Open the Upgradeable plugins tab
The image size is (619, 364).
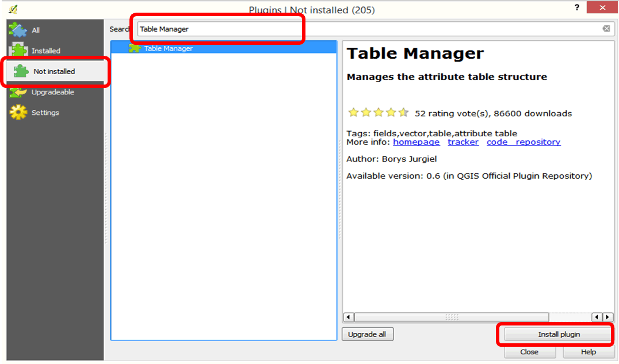(55, 92)
